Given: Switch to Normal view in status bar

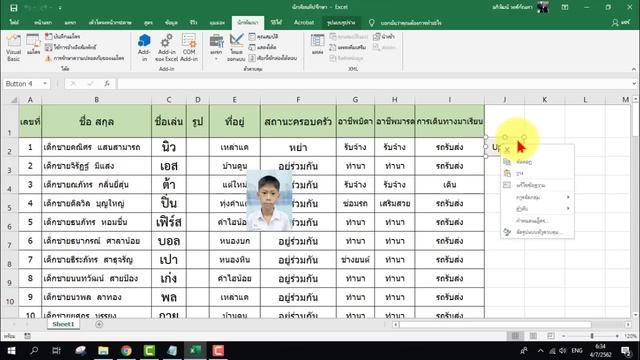Looking at the screenshot, I should coord(515,336).
